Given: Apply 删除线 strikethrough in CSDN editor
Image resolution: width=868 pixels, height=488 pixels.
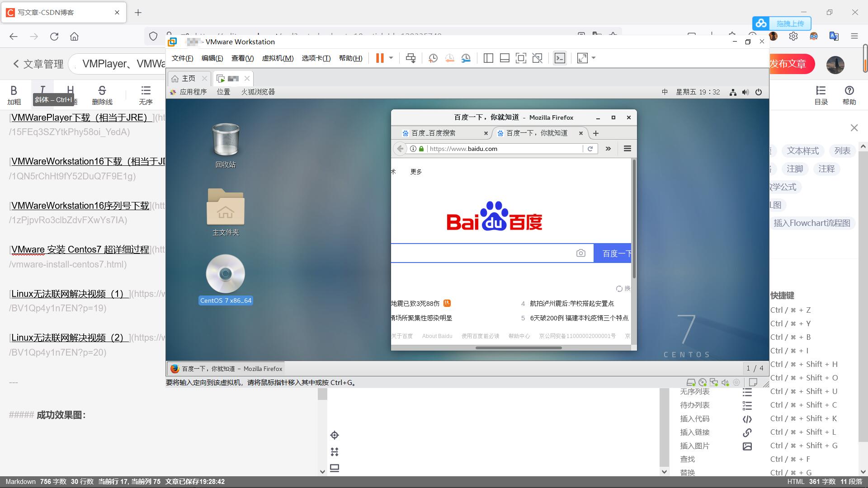Looking at the screenshot, I should [102, 95].
